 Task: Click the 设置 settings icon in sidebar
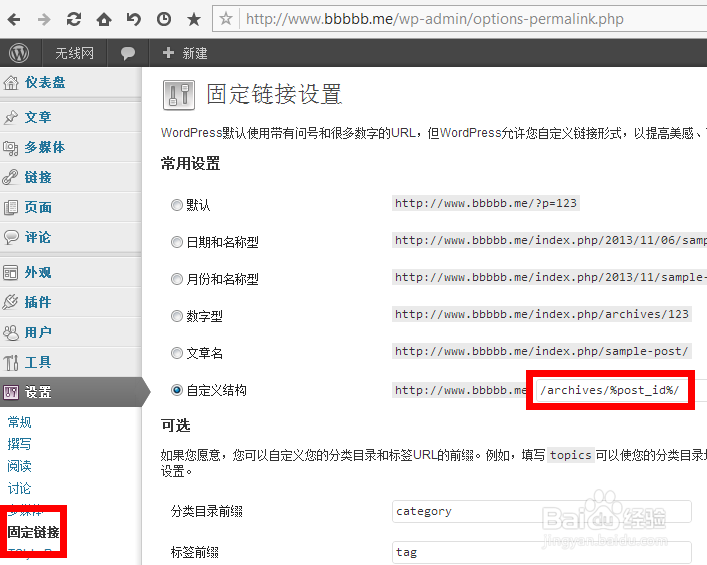pyautogui.click(x=11, y=392)
